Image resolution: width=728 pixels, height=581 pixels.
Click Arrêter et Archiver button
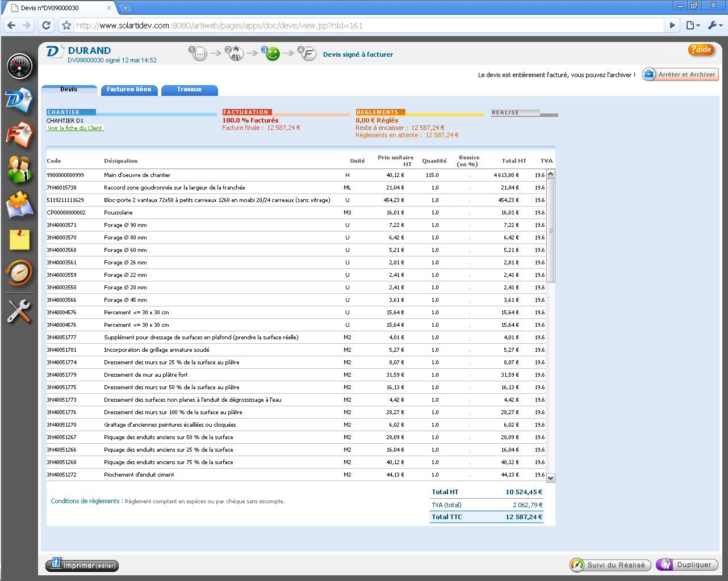click(680, 74)
